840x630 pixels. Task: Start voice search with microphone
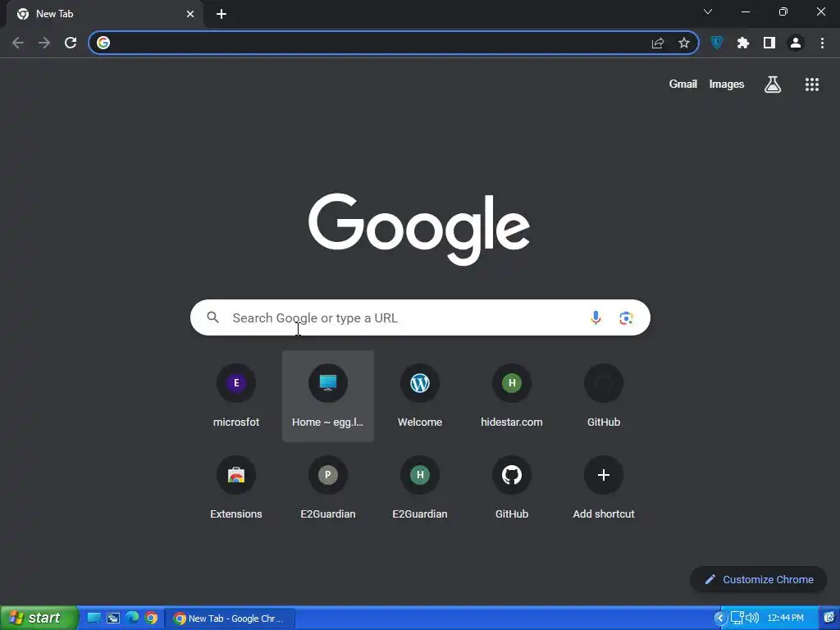[596, 317]
